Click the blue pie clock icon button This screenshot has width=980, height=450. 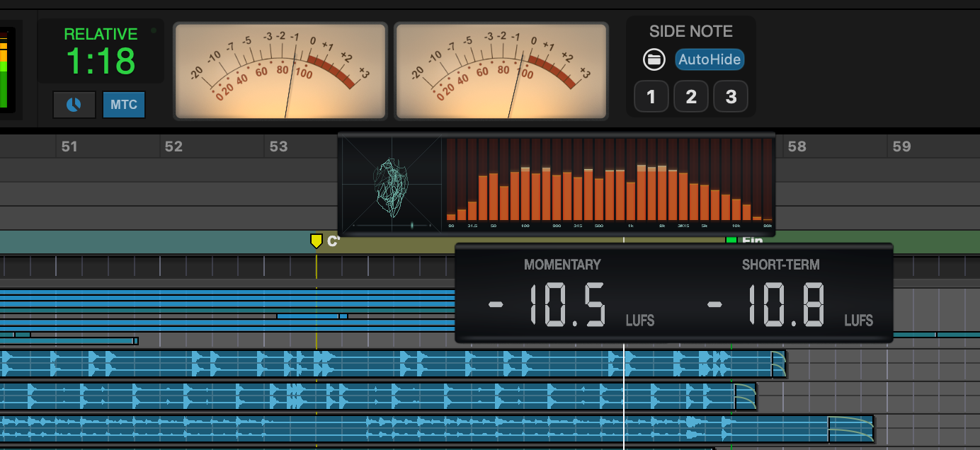pos(74,105)
